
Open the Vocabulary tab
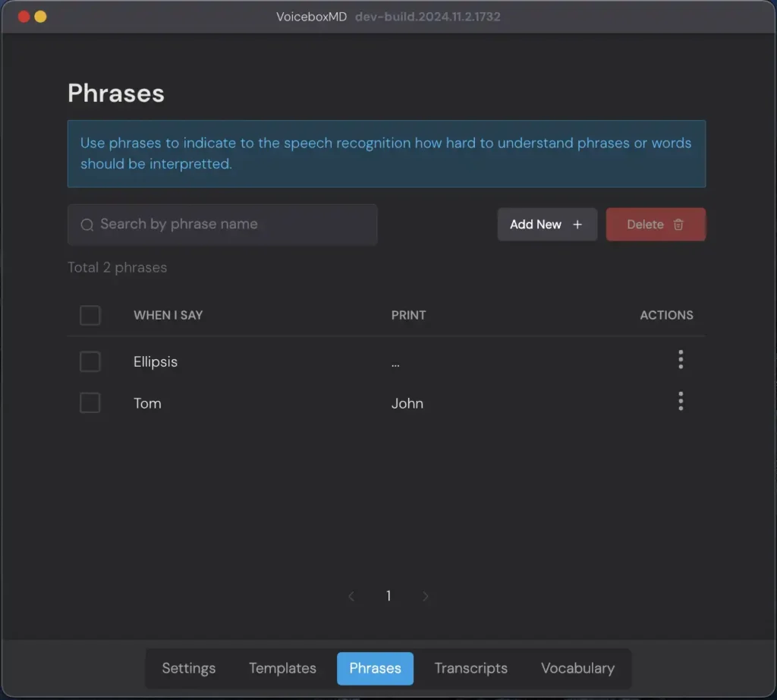[577, 669]
